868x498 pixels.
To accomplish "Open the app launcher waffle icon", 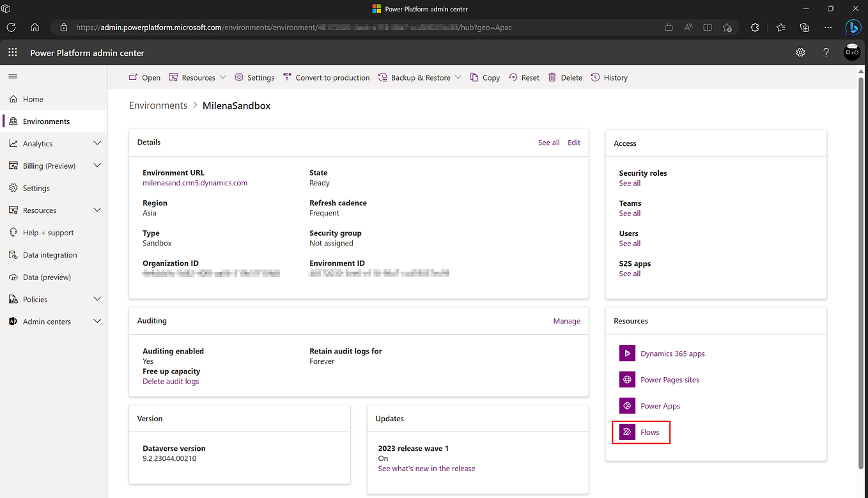I will coord(12,53).
